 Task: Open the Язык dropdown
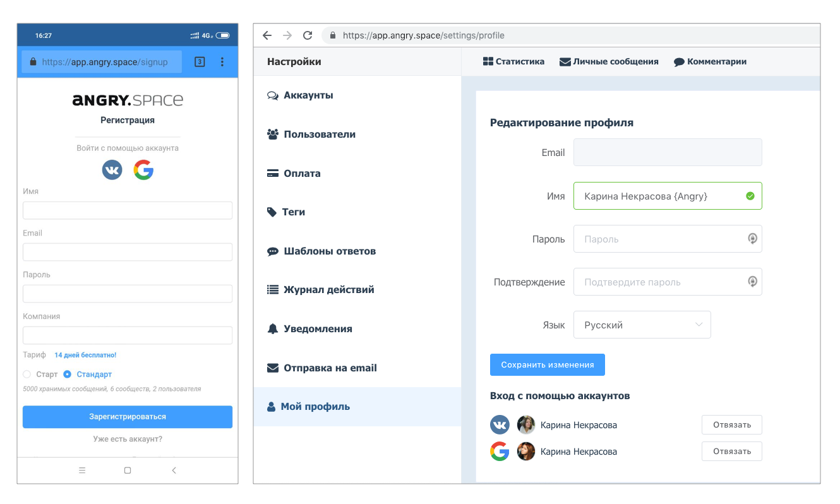(642, 325)
